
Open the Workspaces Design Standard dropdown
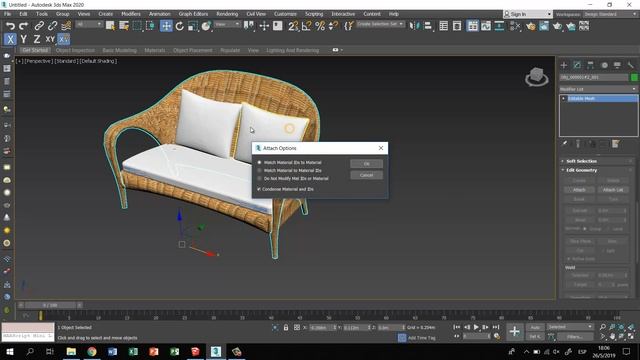(610, 14)
